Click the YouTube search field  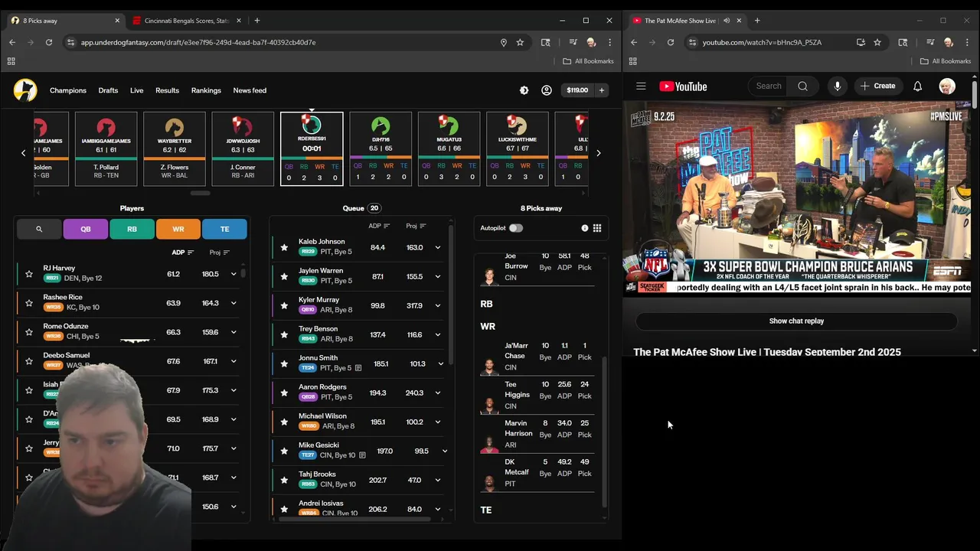click(769, 86)
